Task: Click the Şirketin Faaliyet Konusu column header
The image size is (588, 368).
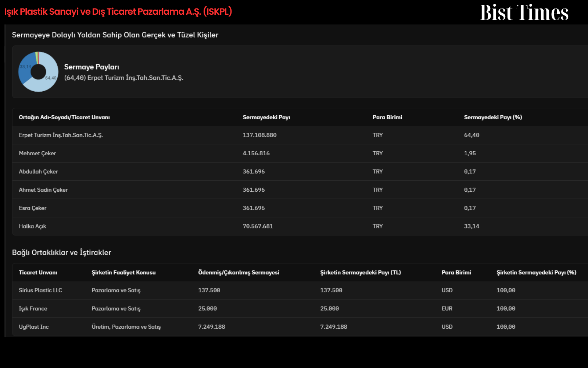Action: [x=123, y=273]
